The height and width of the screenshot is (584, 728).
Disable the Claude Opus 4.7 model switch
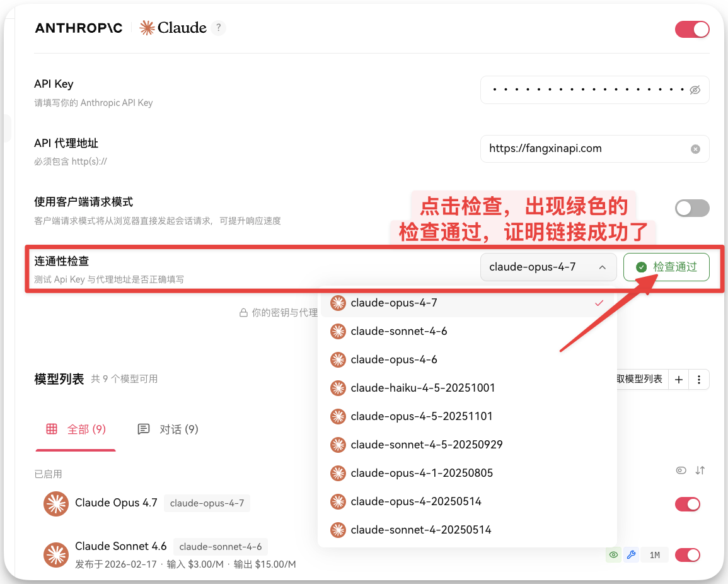[x=688, y=504]
